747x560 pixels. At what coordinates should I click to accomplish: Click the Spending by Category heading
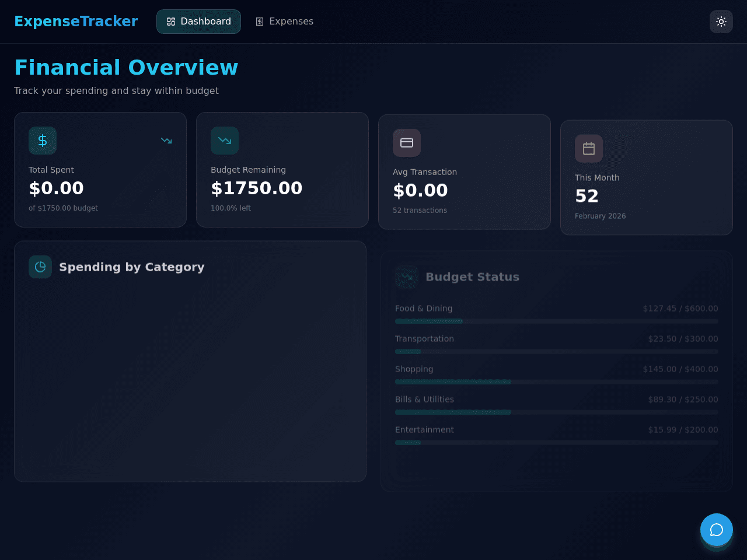pos(132,267)
